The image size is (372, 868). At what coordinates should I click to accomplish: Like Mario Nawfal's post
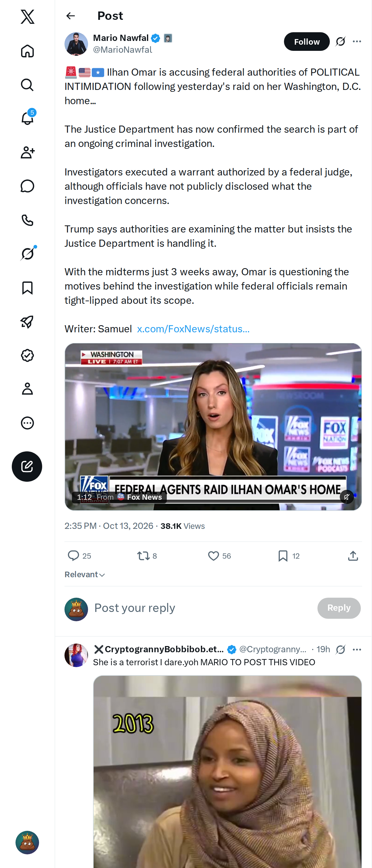coord(219,556)
